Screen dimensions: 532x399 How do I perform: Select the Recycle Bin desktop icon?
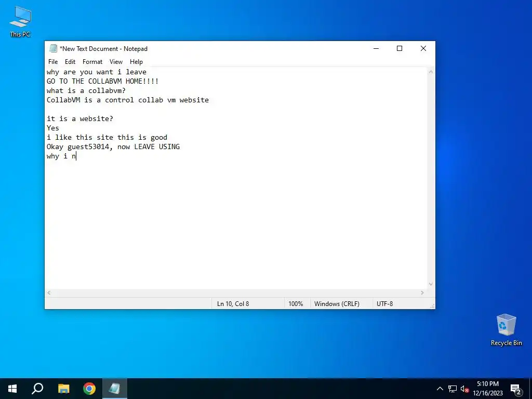pyautogui.click(x=506, y=330)
